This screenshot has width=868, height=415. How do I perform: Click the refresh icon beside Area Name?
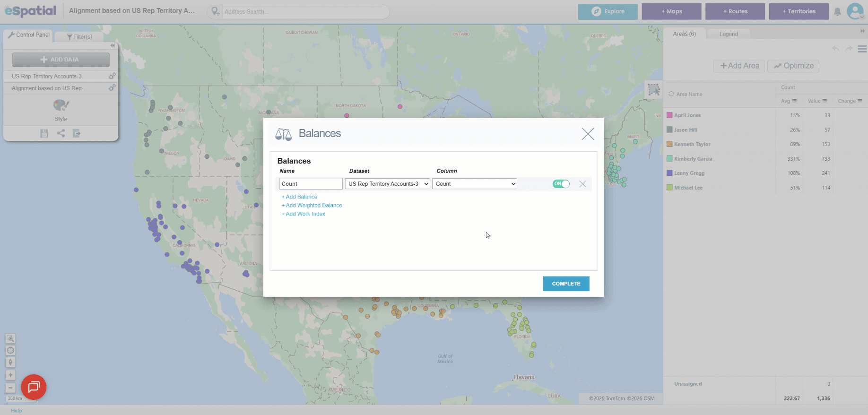coord(671,94)
